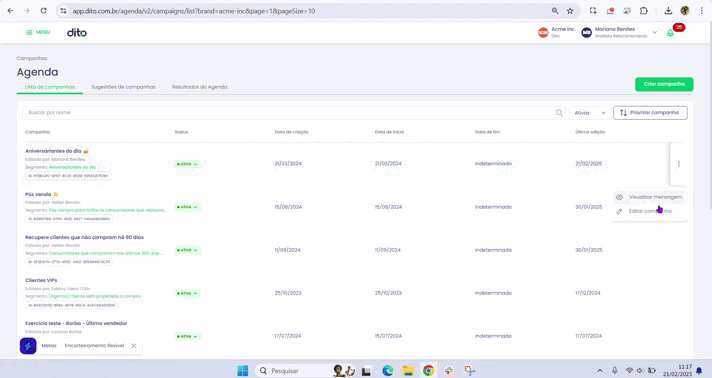The width and height of the screenshot is (712, 378).
Task: Open the hamburger MENU icon
Action: pyautogui.click(x=29, y=32)
